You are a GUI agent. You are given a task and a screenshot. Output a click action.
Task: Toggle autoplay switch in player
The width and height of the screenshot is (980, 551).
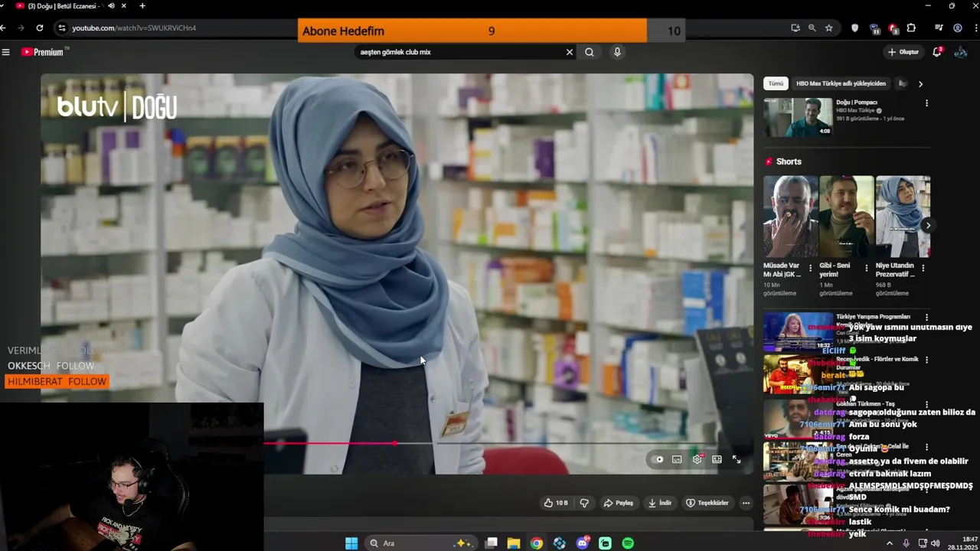658,460
